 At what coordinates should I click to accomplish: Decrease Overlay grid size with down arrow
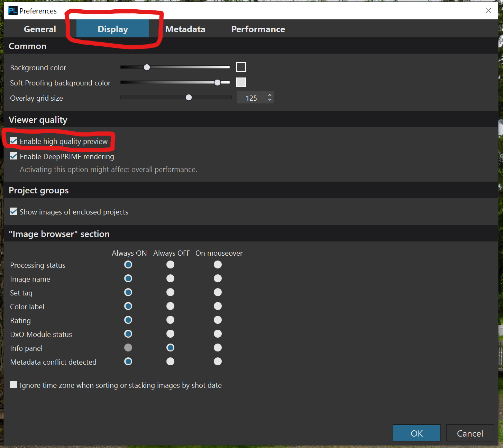coord(270,100)
